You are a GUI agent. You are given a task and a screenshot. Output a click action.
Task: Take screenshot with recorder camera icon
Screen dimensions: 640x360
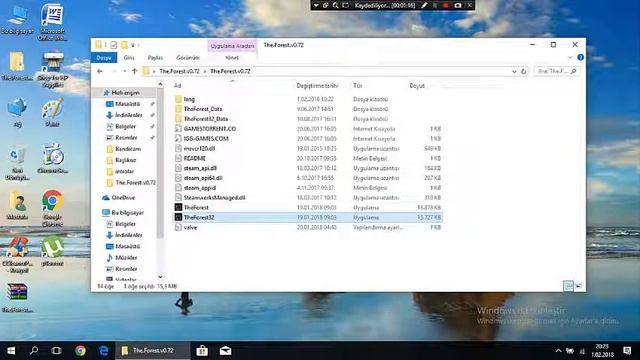[458, 5]
